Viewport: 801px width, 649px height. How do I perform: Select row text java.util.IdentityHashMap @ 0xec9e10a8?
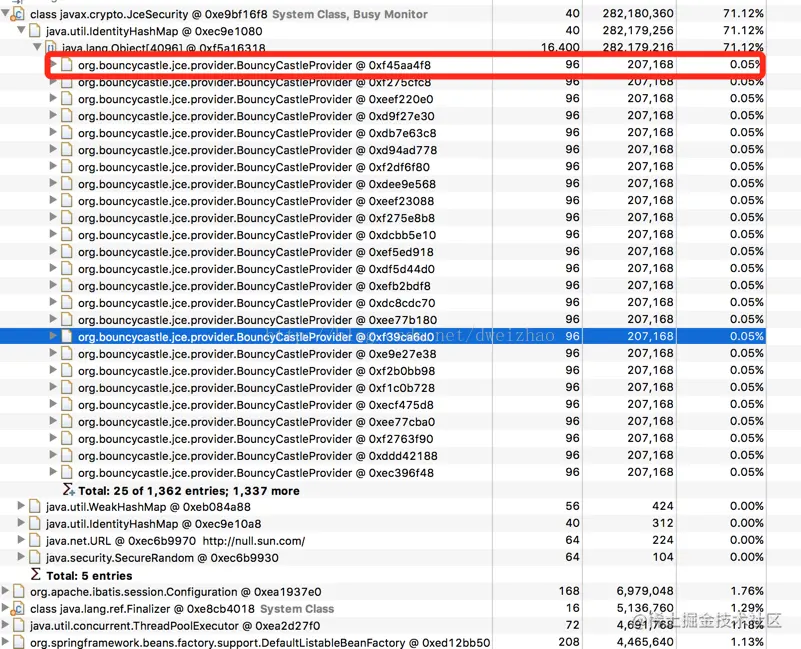pos(153,524)
